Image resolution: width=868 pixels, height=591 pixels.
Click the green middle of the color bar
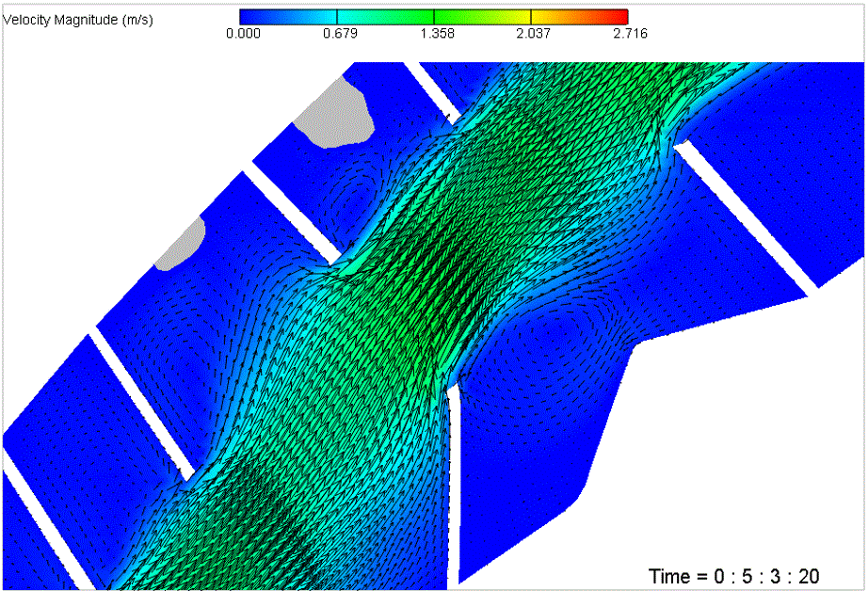click(x=434, y=16)
